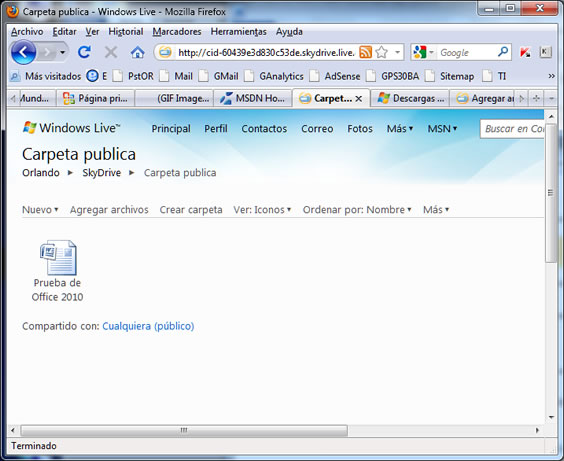The height and width of the screenshot is (461, 564).
Task: Click the Kaspersky toolbar icon
Action: [525, 53]
